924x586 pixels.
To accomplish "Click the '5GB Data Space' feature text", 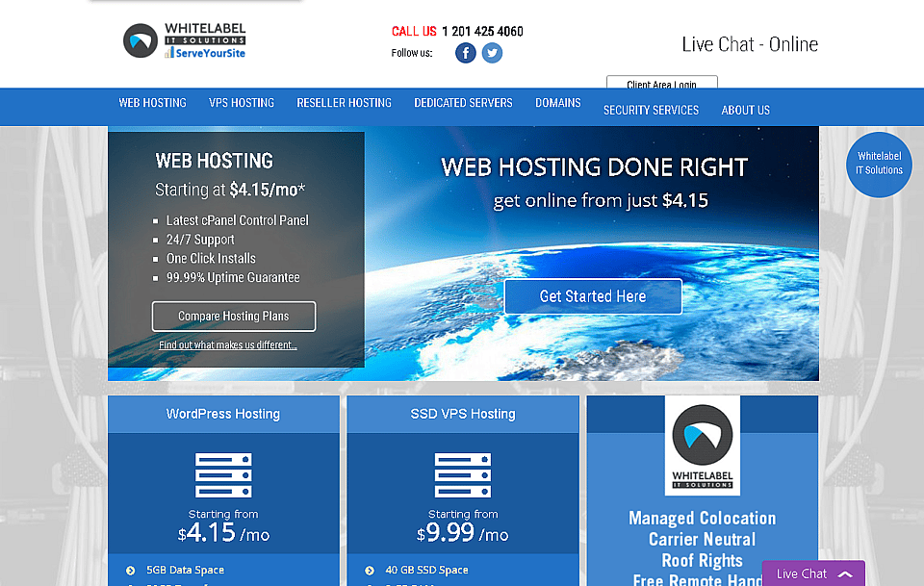I will 185,570.
